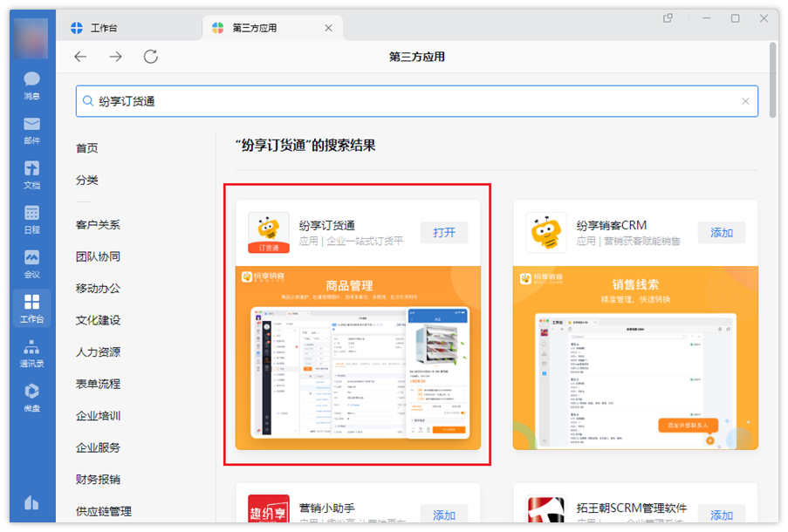Open the 消息 messages sidebar icon
The image size is (788, 532).
(x=31, y=85)
